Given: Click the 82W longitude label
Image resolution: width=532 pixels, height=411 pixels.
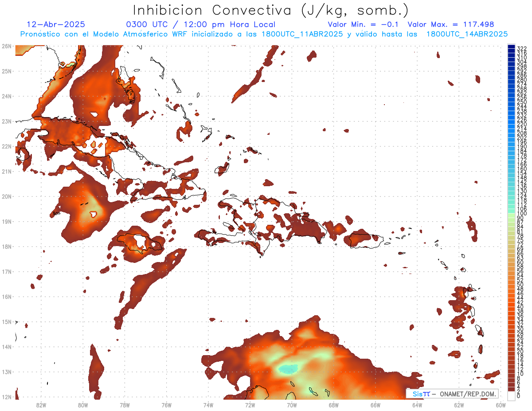Looking at the screenshot, I should click(x=41, y=405).
